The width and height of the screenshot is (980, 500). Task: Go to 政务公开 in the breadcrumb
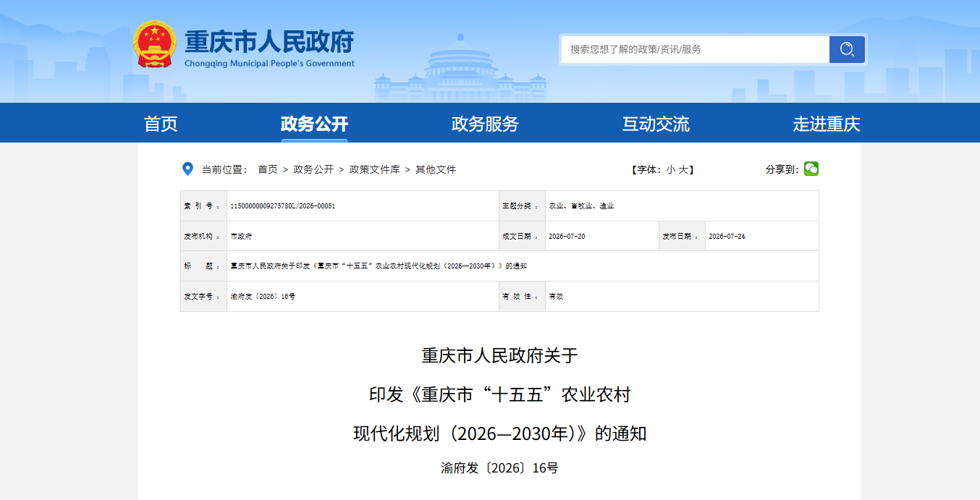tap(313, 169)
